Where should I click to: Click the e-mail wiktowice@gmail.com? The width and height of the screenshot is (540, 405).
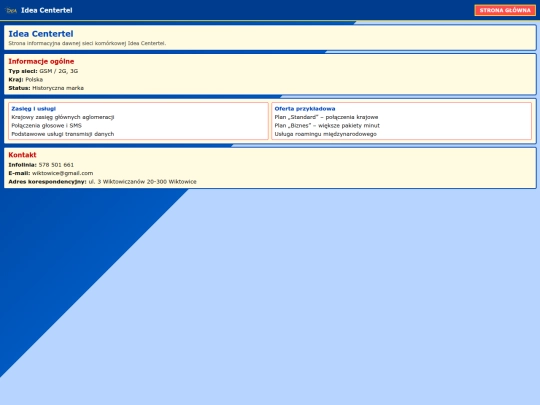coord(62,173)
